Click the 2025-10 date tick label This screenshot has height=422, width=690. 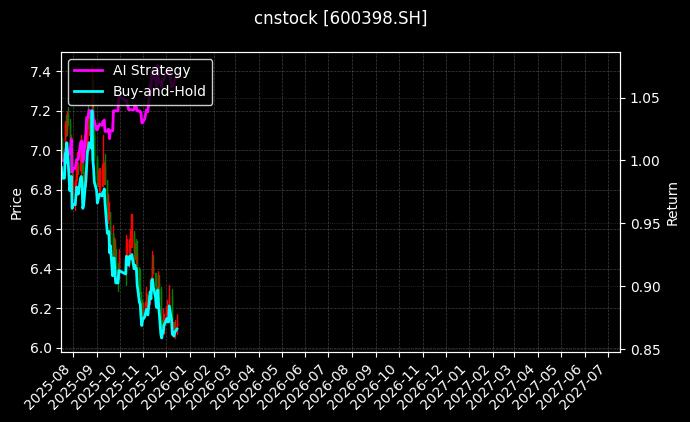click(96, 386)
